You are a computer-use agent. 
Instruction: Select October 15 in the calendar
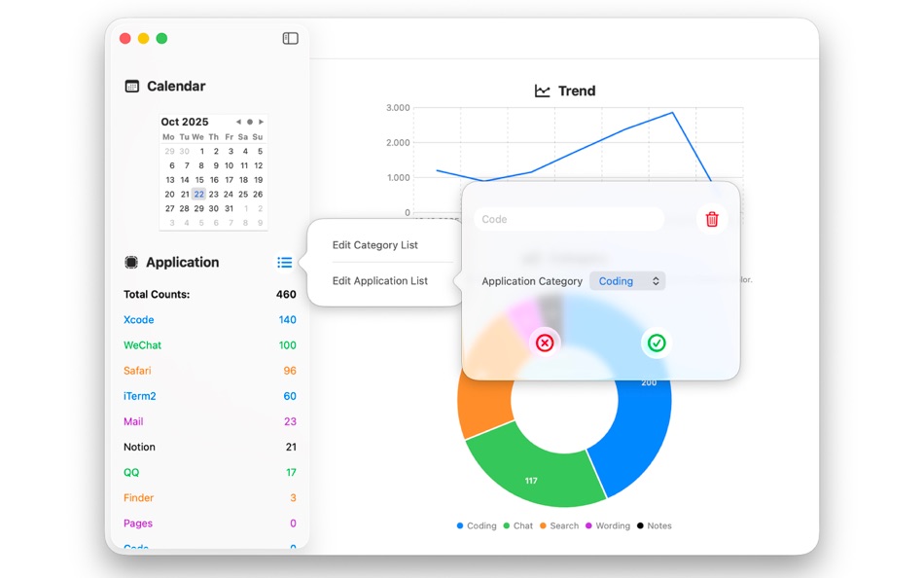tap(199, 180)
